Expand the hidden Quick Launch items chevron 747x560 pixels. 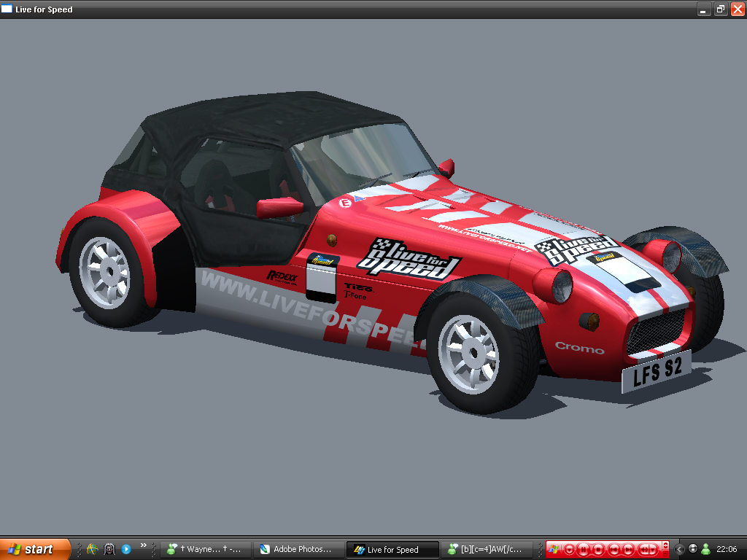144,545
